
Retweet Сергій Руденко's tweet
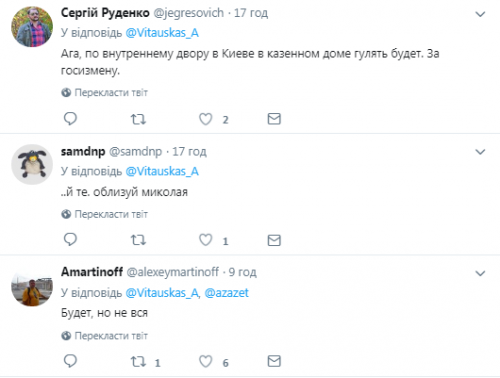click(138, 119)
